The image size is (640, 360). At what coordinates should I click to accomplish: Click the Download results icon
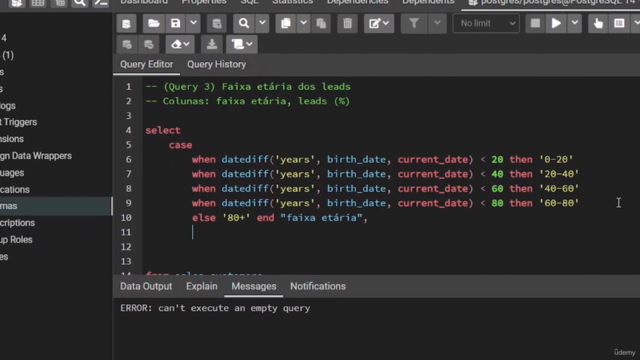click(212, 44)
